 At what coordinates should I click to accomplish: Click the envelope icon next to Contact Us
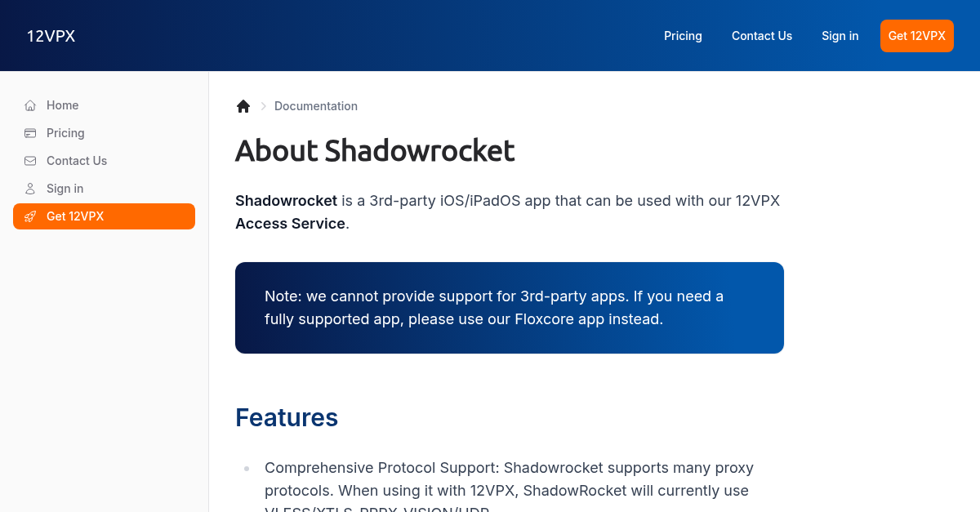pyautogui.click(x=29, y=161)
